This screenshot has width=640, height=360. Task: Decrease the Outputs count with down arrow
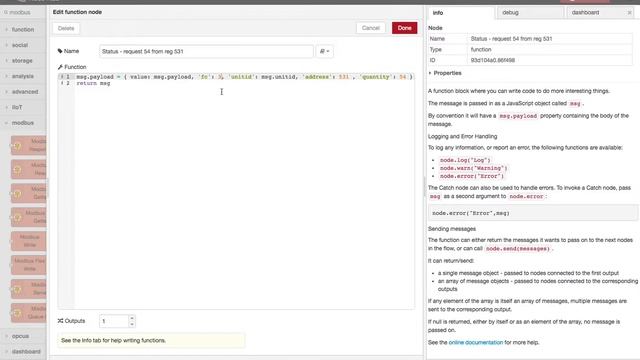(132, 324)
